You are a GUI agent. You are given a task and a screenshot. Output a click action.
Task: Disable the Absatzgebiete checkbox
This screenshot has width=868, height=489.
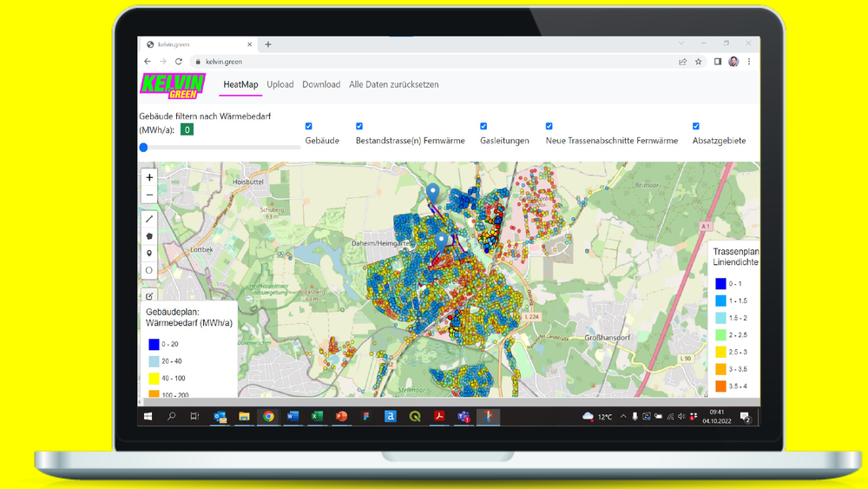[696, 126]
